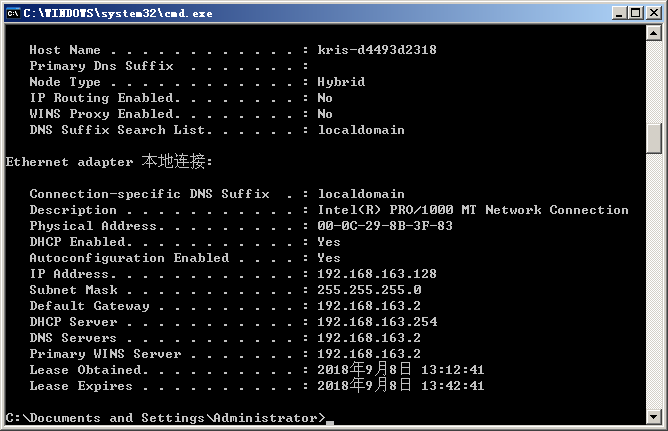This screenshot has height=431, width=668.
Task: Click the Lease Obtained timestamp
Action: pos(400,370)
